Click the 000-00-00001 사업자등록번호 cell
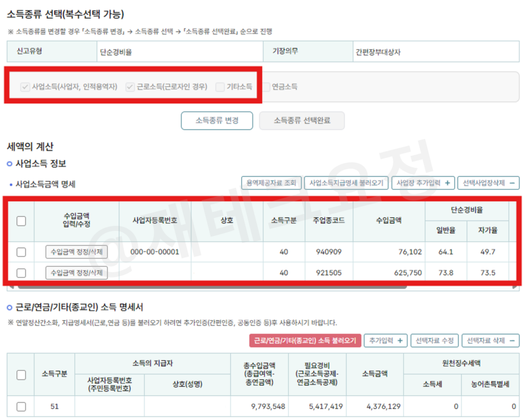Image resolution: width=527 pixels, height=420 pixels. [155, 252]
